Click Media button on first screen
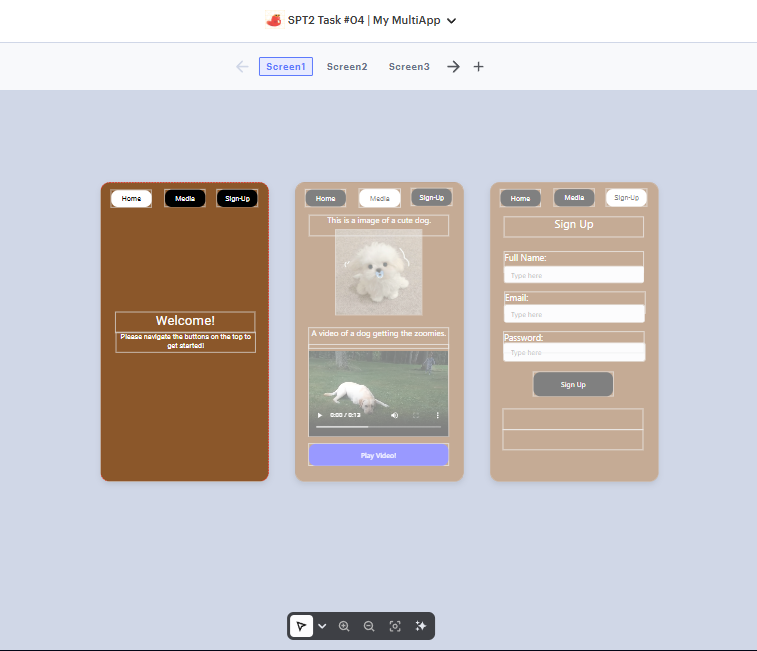757x651 pixels. [185, 198]
